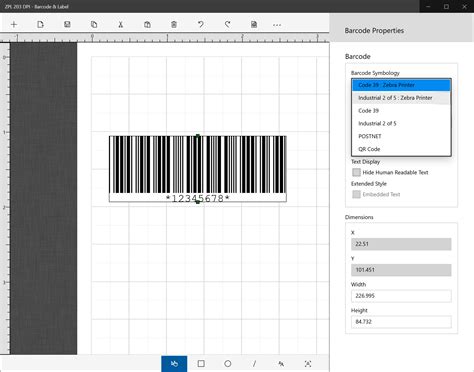Paste using the clipboard icon
Image resolution: width=474 pixels, height=372 pixels.
(x=147, y=24)
